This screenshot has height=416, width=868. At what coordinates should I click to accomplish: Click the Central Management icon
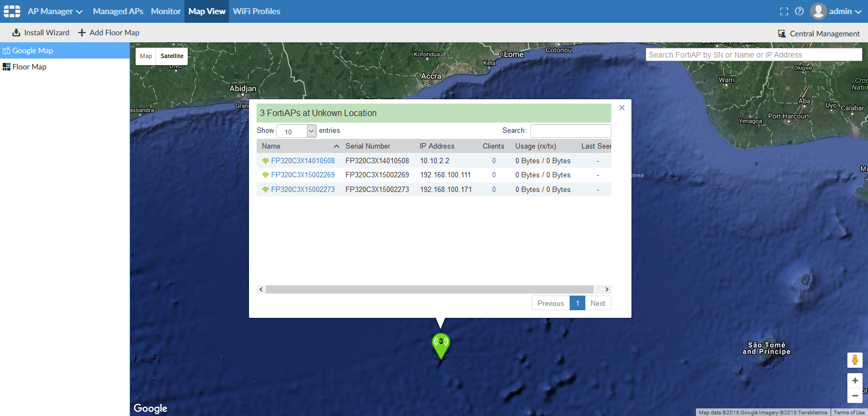tap(782, 34)
